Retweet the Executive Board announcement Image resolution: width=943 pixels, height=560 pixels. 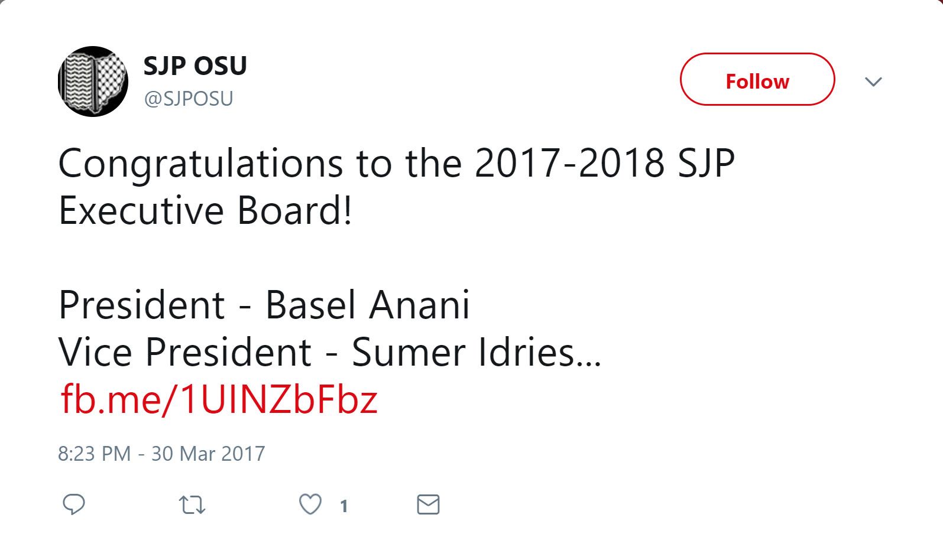(x=192, y=505)
